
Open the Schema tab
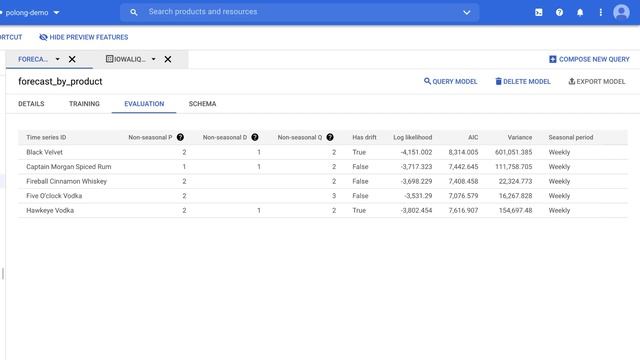pyautogui.click(x=202, y=104)
